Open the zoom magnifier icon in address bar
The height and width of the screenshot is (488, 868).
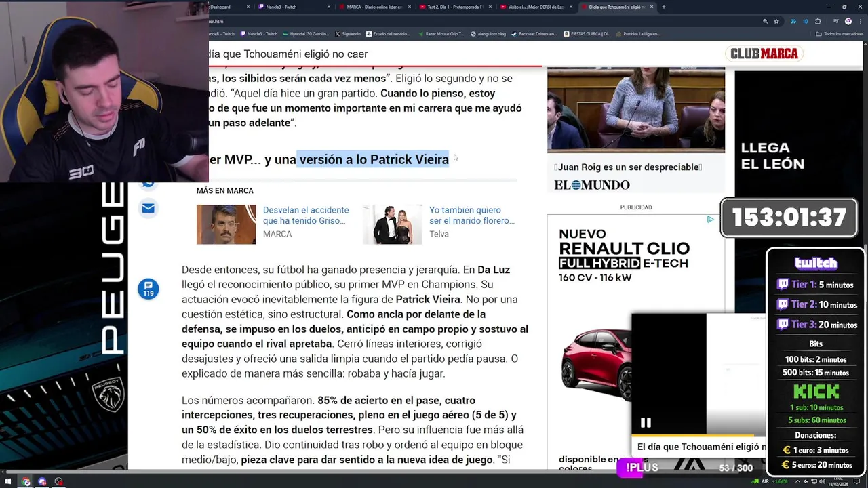point(766,21)
